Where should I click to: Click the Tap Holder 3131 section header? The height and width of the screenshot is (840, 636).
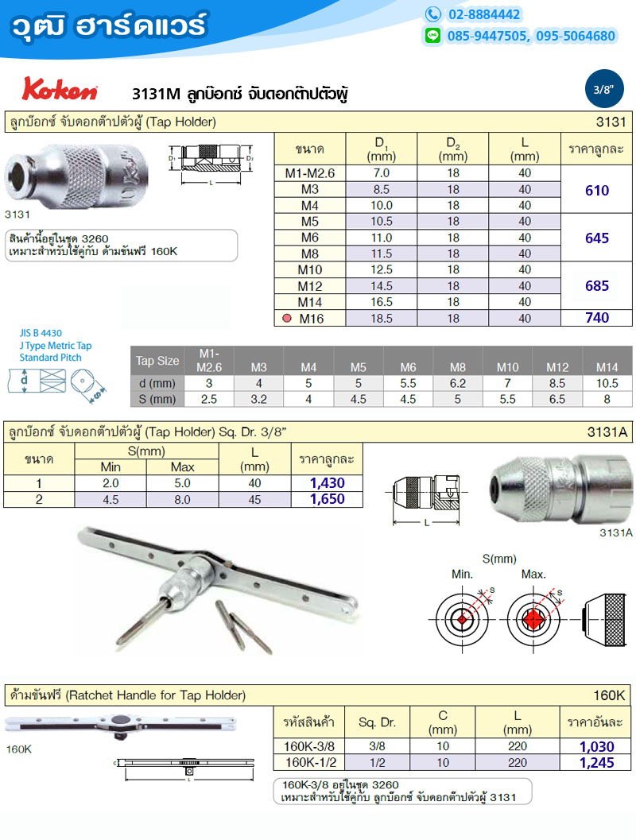[x=318, y=122]
